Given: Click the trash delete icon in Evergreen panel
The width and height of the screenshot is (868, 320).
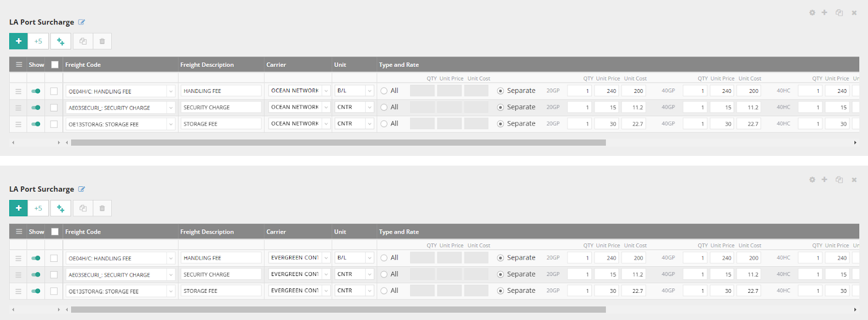Looking at the screenshot, I should [102, 208].
